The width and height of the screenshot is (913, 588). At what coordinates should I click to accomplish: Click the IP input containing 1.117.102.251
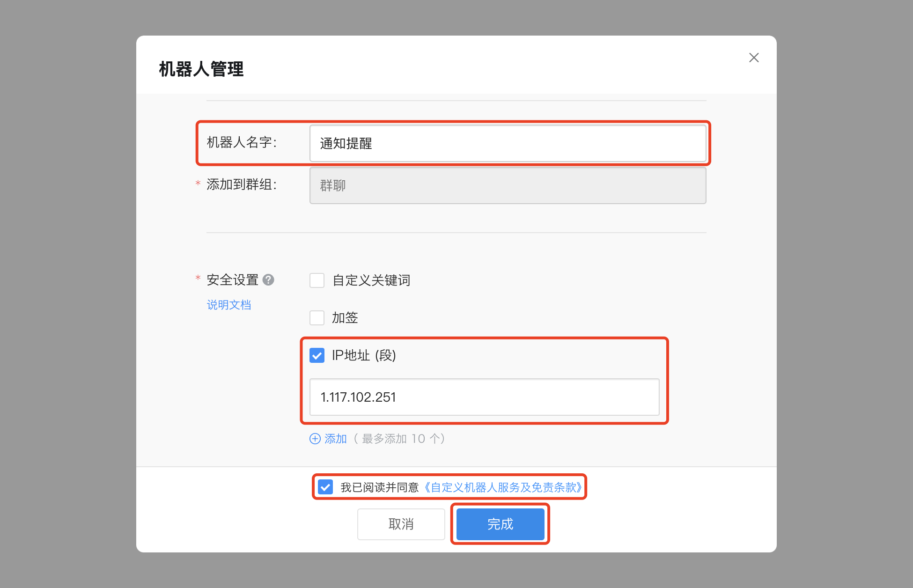(x=485, y=397)
